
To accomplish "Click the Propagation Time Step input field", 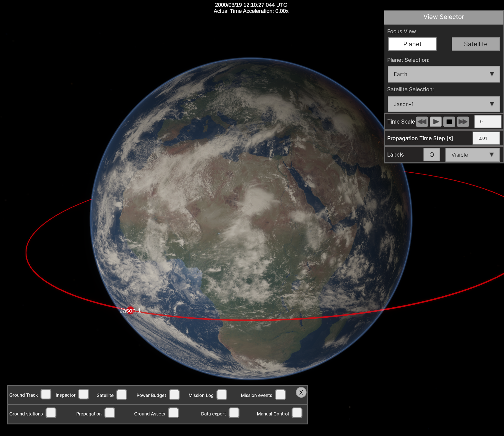I will [486, 138].
